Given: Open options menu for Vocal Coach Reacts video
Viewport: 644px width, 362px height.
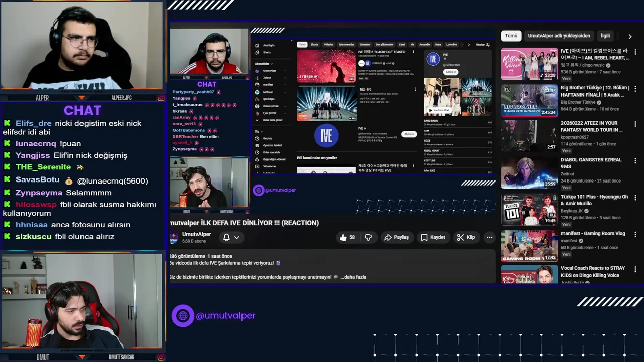Looking at the screenshot, I should tap(635, 269).
